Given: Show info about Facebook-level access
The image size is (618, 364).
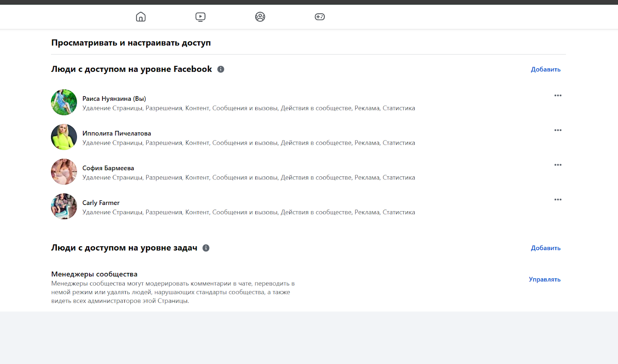Looking at the screenshot, I should [221, 69].
